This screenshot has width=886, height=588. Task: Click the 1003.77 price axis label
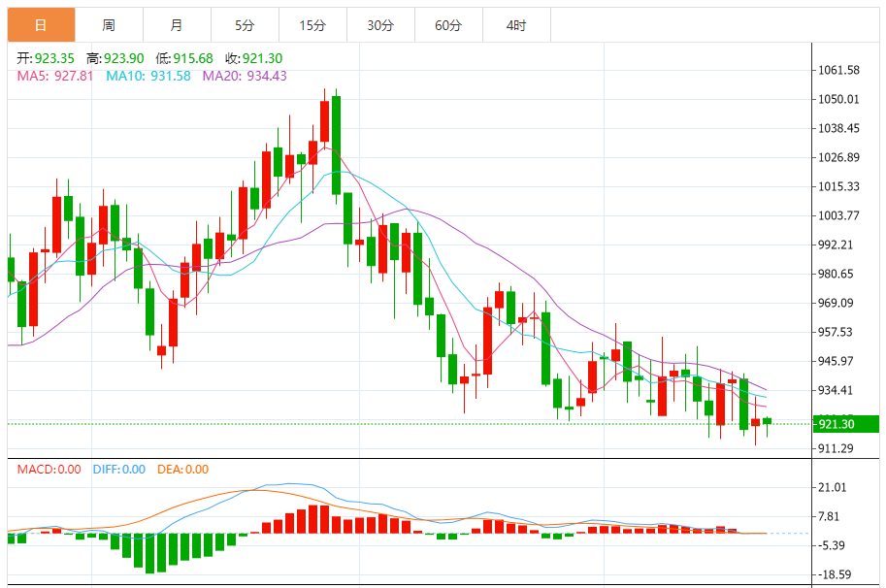(839, 215)
